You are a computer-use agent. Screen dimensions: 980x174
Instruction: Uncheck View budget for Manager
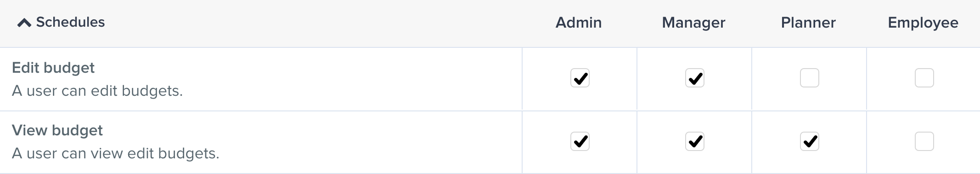pos(695,141)
